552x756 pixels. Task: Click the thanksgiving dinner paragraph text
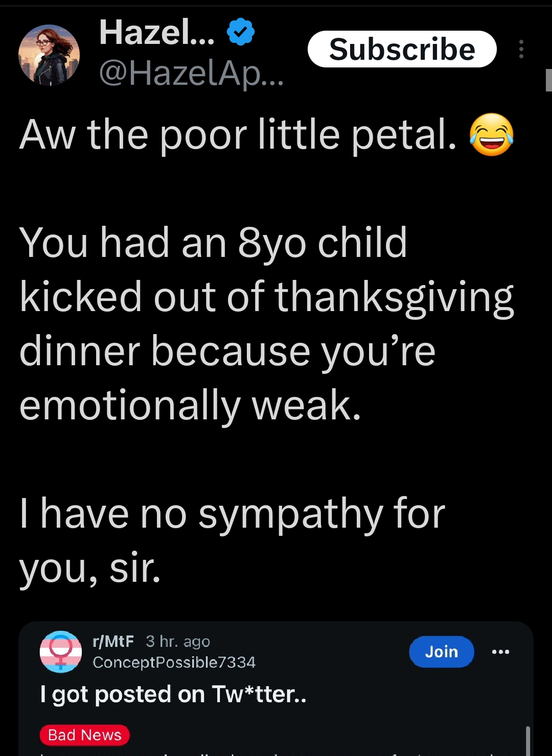pos(266,324)
